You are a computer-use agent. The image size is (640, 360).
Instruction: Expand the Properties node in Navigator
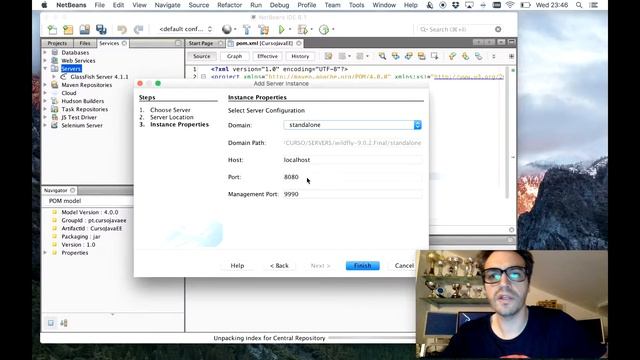45,253
